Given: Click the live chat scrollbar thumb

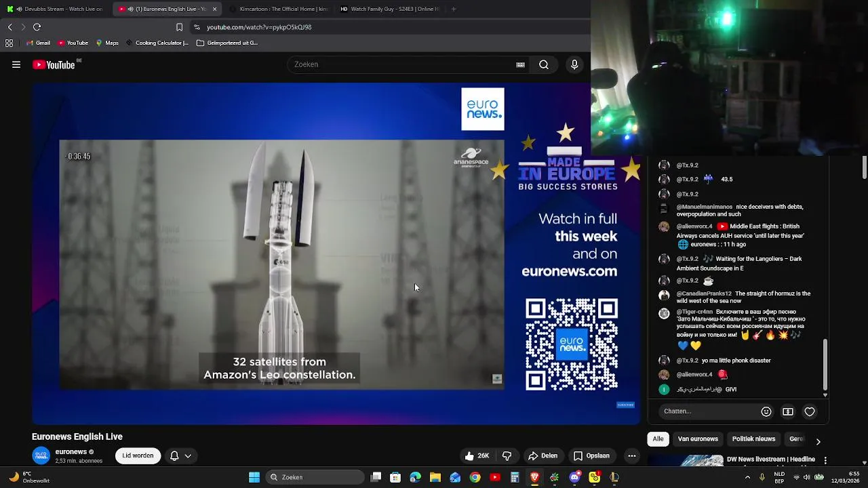Looking at the screenshot, I should coord(825,364).
